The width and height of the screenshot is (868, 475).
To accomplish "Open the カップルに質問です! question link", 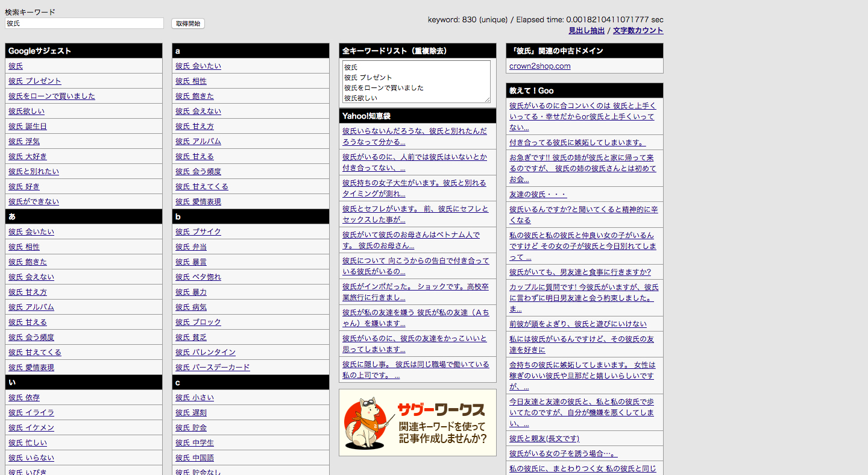I will (x=584, y=298).
